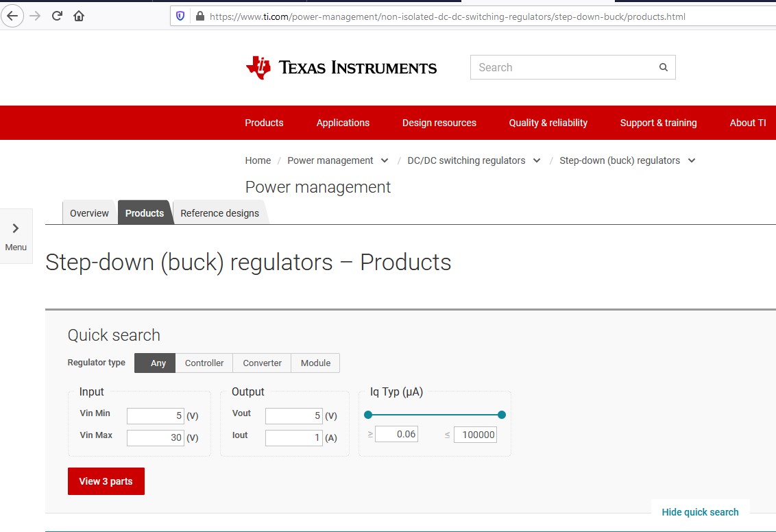The width and height of the screenshot is (776, 532).
Task: Switch to the Overview tab
Action: coord(89,213)
